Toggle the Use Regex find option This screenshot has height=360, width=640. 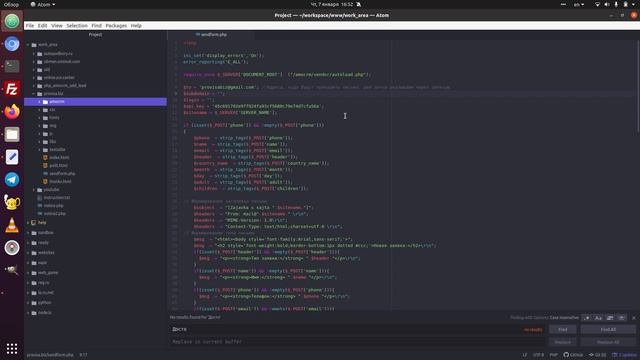(x=587, y=318)
